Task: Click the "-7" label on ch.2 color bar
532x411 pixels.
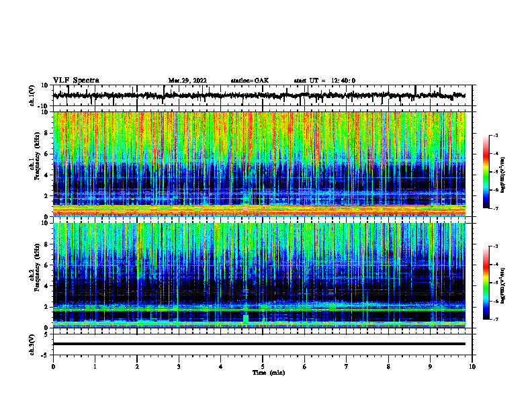Action: (495, 319)
